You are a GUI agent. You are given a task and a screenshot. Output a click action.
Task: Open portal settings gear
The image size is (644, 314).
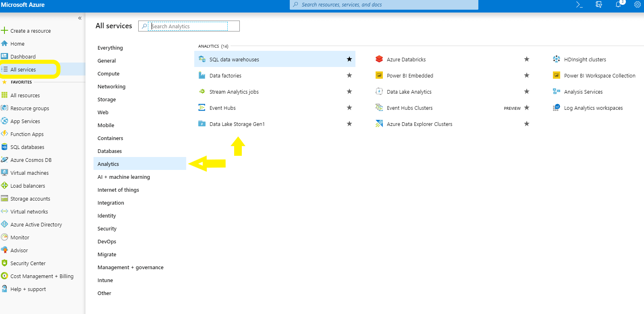click(x=638, y=5)
